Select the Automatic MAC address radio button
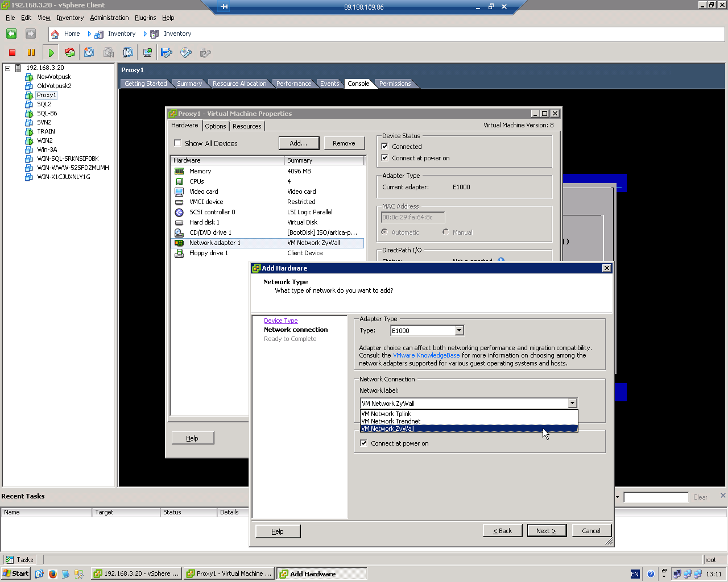Image resolution: width=728 pixels, height=582 pixels. (384, 232)
